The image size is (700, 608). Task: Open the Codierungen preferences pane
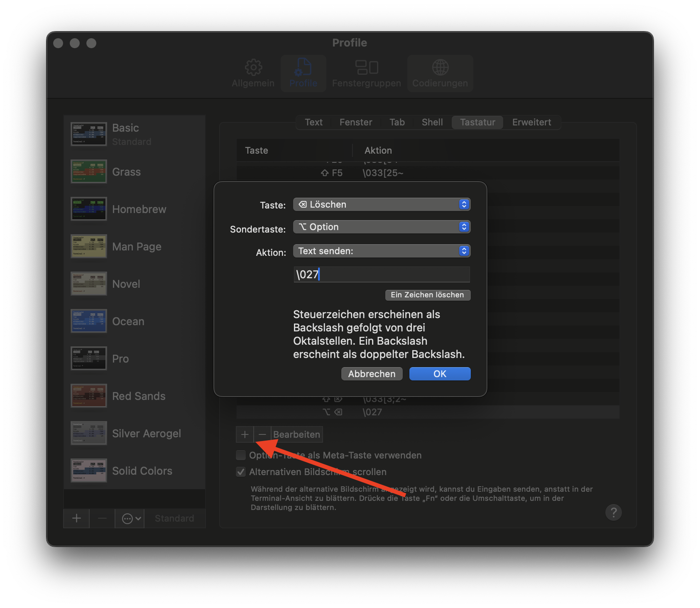click(440, 74)
